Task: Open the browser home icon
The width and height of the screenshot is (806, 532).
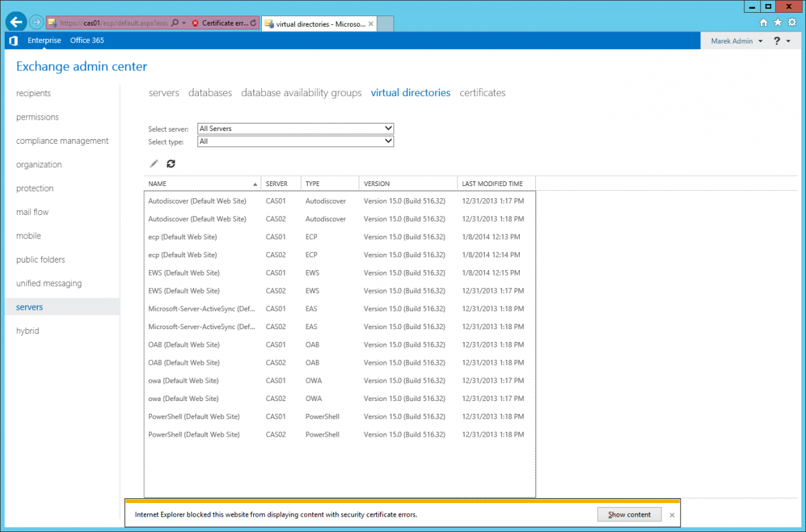Action: [764, 22]
